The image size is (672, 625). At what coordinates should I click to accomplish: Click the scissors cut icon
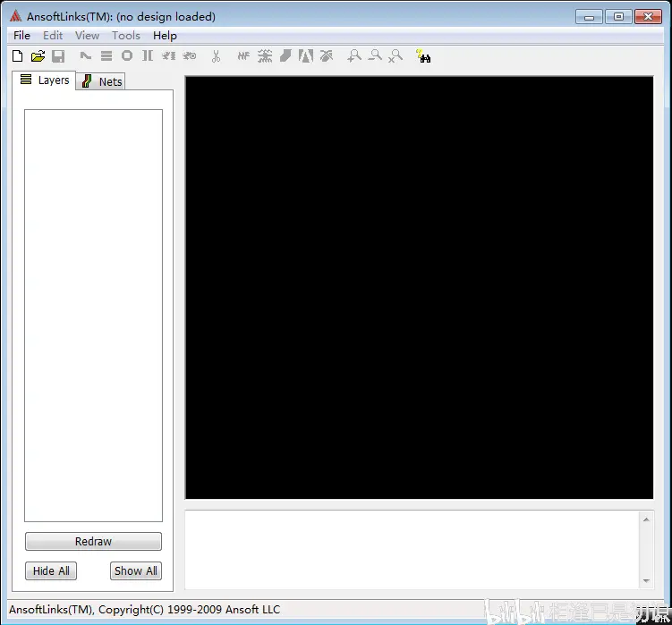click(216, 56)
